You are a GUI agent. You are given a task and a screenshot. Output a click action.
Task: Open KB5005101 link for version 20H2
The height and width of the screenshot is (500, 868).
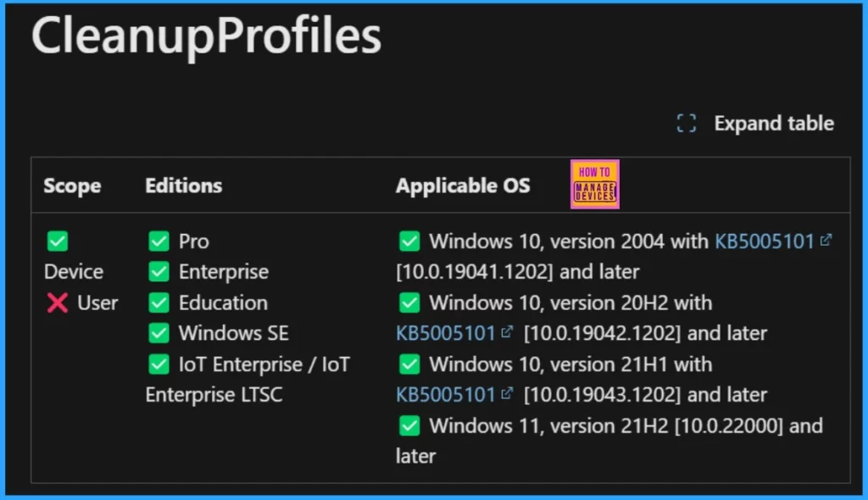pyautogui.click(x=446, y=333)
